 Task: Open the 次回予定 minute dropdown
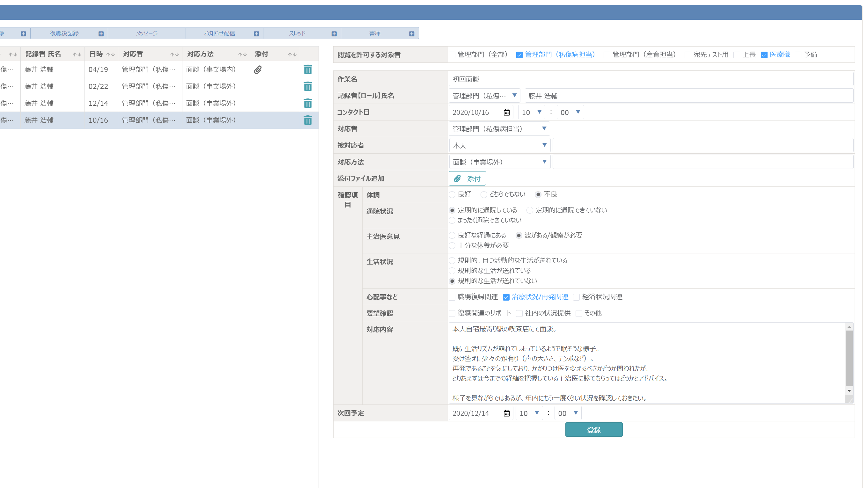point(568,413)
